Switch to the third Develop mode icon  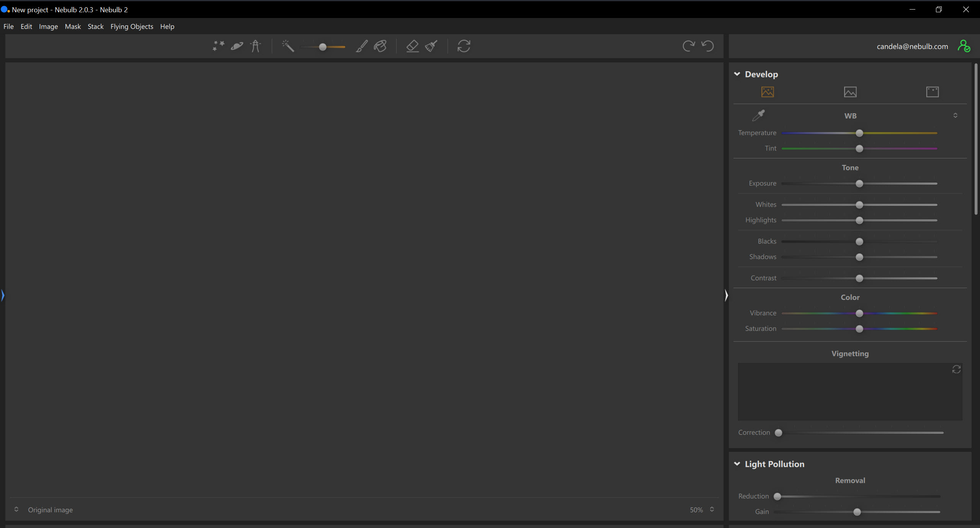932,92
